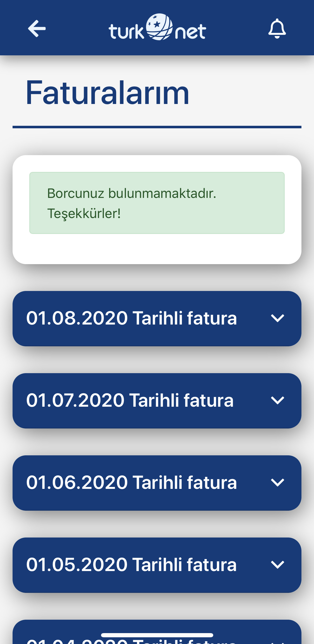Tap the white debt status card

pos(157,210)
